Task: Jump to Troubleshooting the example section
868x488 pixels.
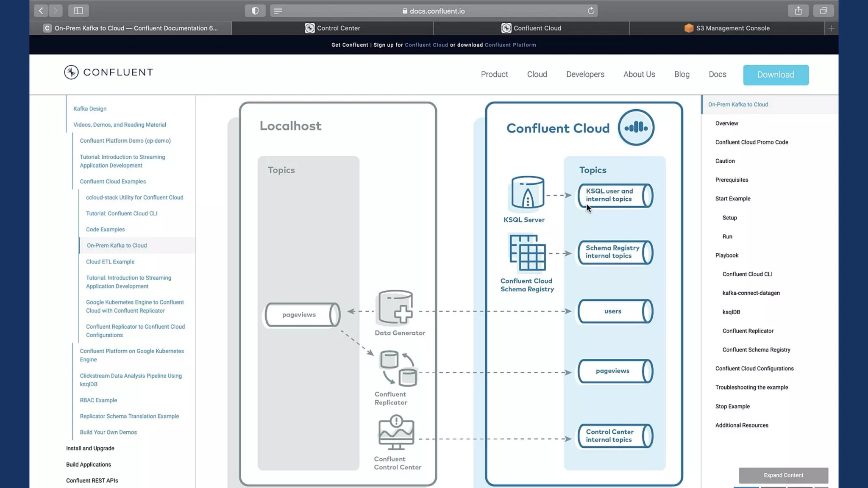Action: pos(751,387)
